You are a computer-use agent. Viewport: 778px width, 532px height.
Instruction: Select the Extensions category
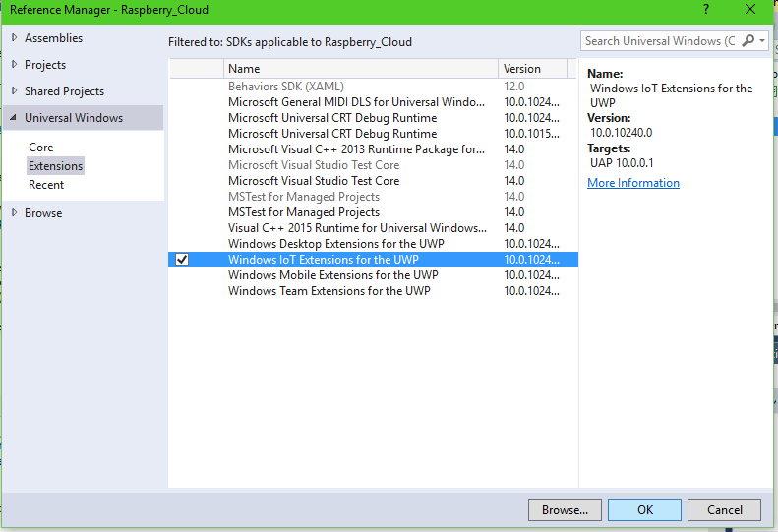coord(55,166)
